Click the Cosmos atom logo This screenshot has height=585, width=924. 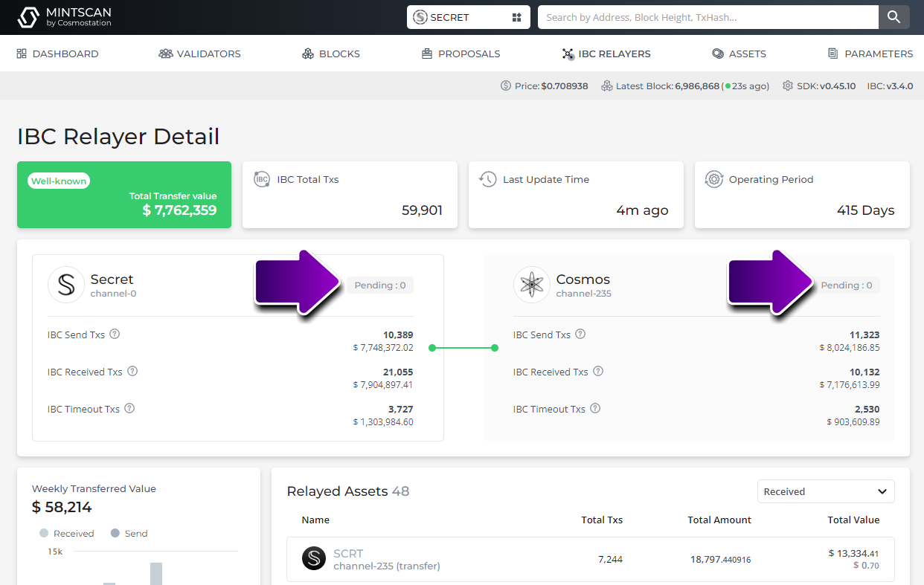[x=532, y=285]
